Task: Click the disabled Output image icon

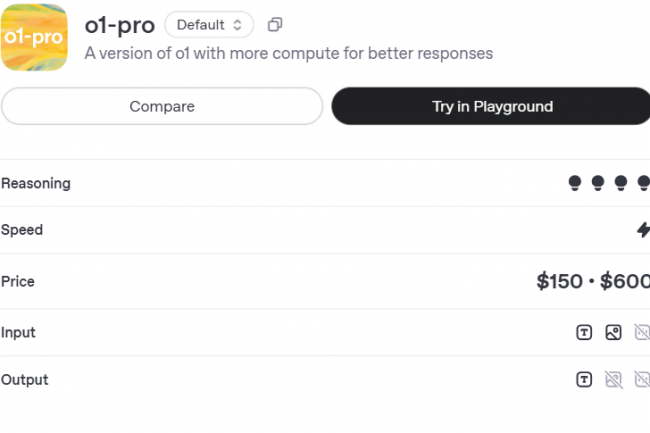Action: (x=614, y=380)
